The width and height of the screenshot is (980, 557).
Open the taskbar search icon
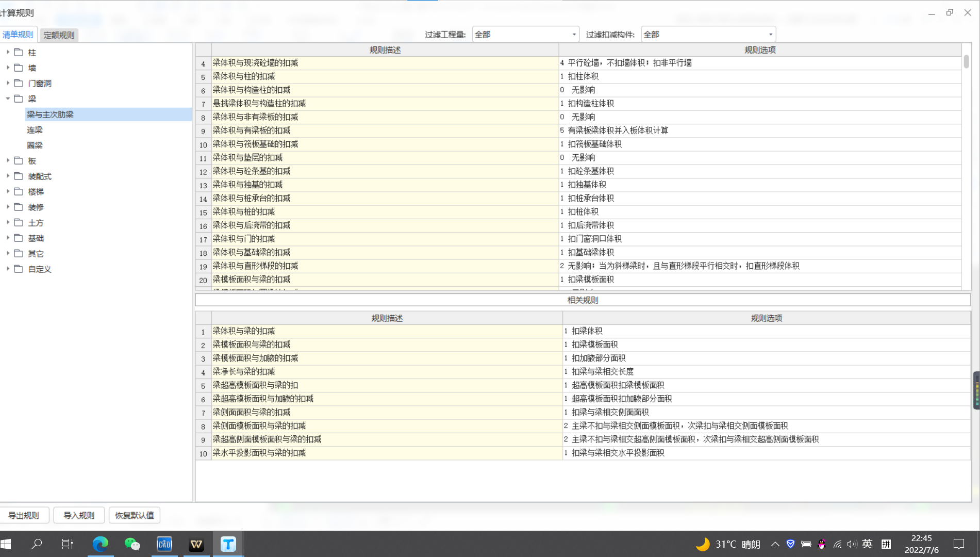tap(37, 544)
